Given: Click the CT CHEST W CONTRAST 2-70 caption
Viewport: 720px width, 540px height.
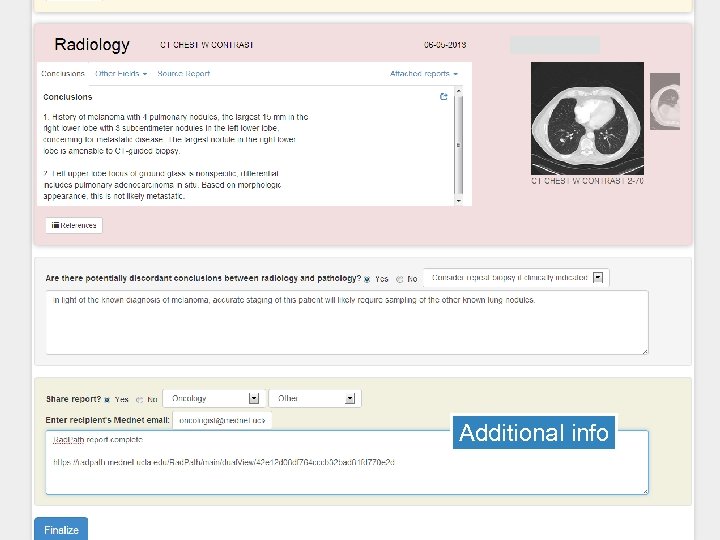Looking at the screenshot, I should (587, 181).
